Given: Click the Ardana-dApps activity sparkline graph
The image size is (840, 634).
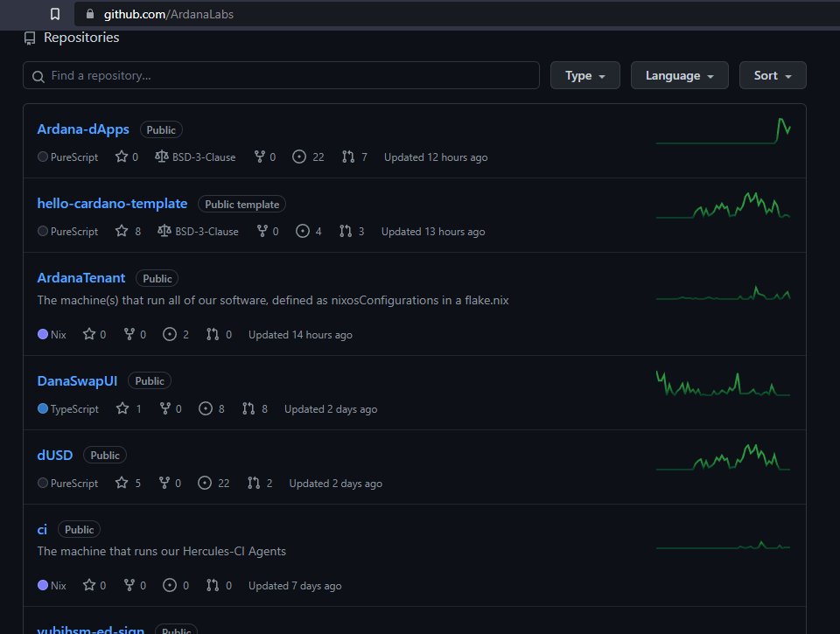Looking at the screenshot, I should [724, 131].
